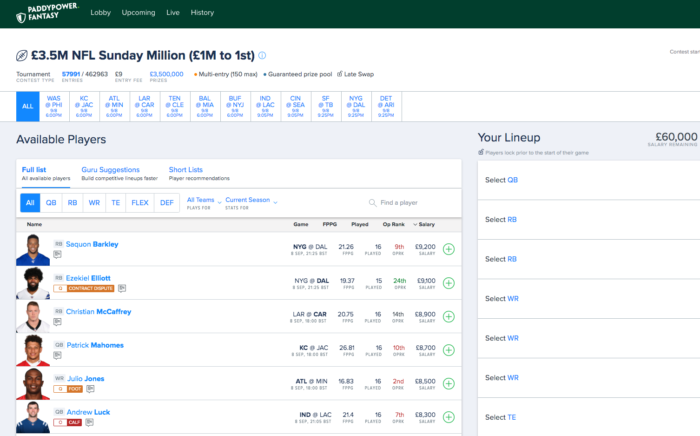Filter players by QB position
This screenshot has width=700, height=436.
tap(52, 203)
